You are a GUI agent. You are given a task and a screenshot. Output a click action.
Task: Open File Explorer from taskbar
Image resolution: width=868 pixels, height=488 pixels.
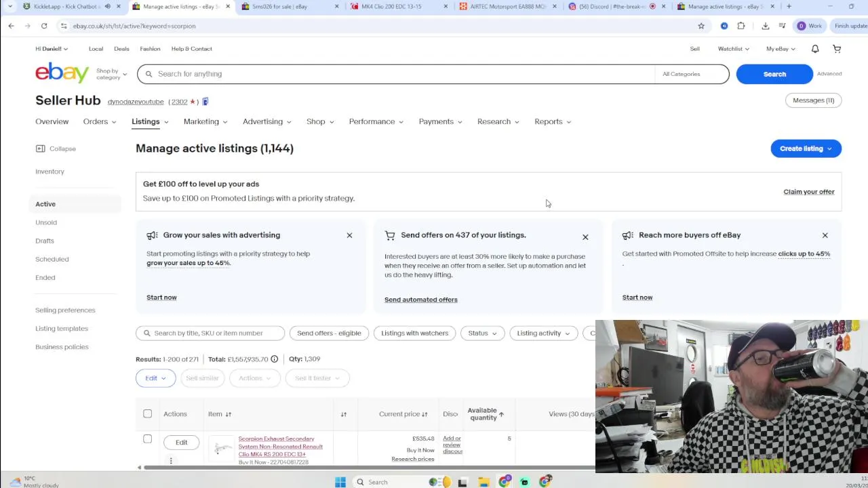point(484,482)
